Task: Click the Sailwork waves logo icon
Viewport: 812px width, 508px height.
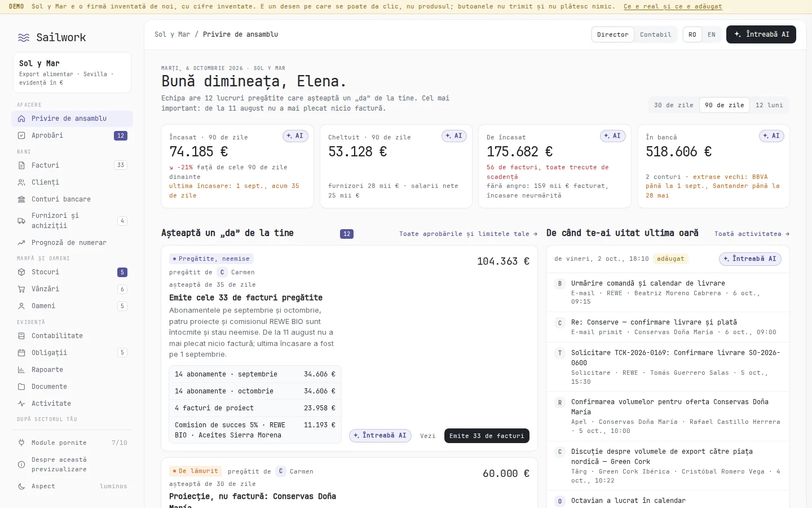Action: [24, 37]
